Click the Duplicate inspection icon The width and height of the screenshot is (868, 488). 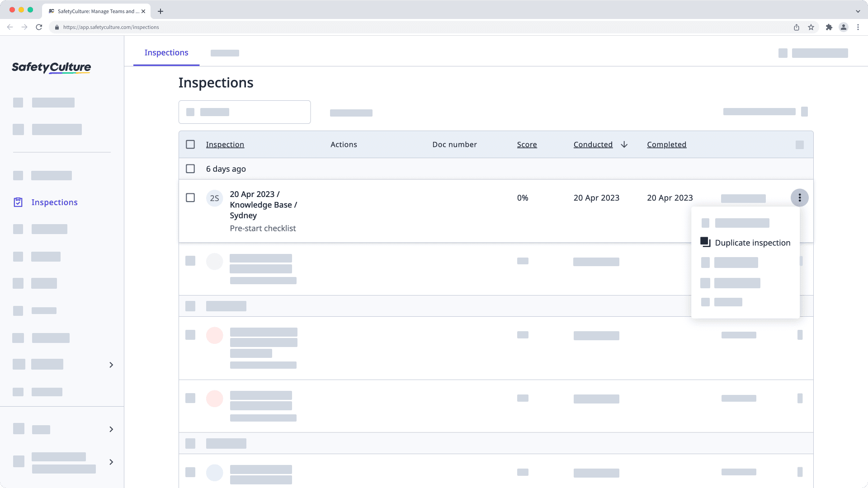(706, 242)
